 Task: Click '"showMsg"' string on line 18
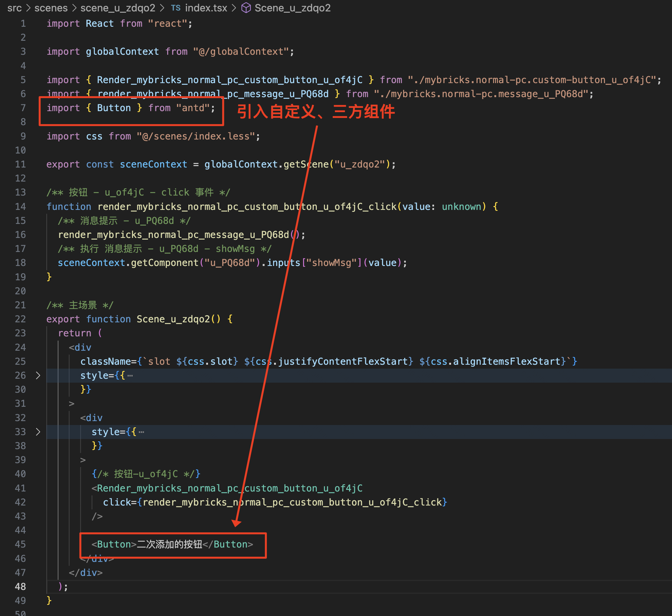click(331, 263)
